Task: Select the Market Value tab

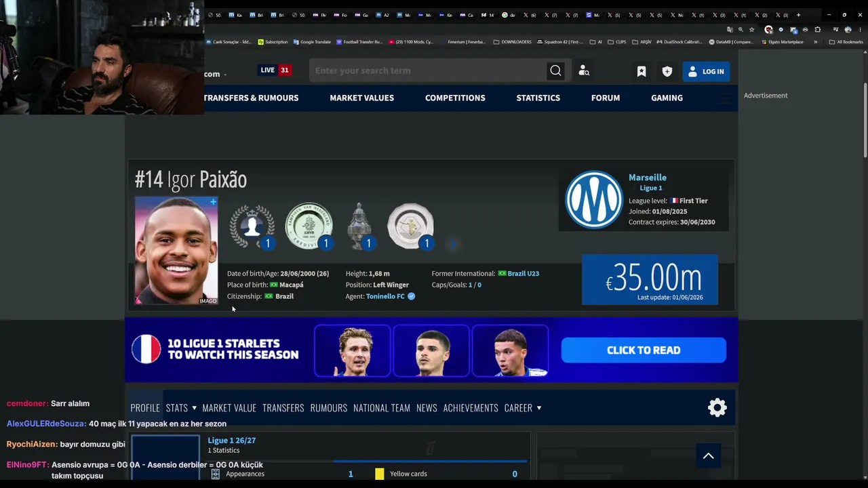Action: click(229, 408)
